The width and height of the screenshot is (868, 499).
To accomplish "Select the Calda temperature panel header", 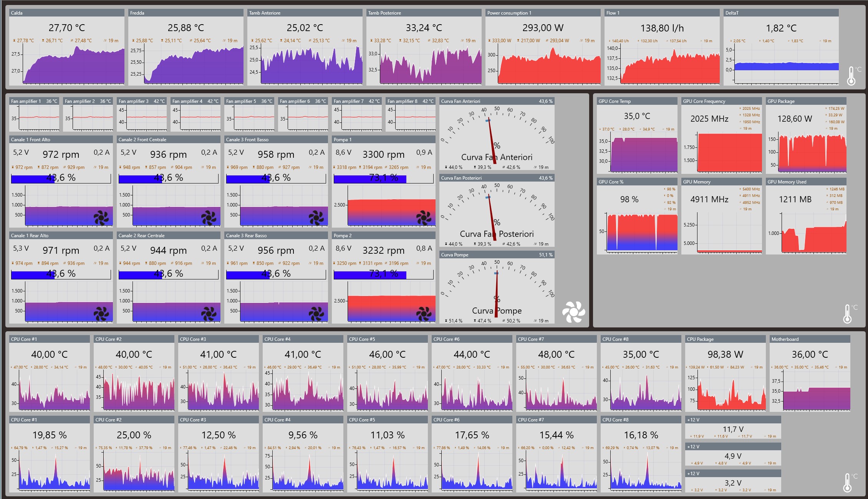I will pyautogui.click(x=66, y=13).
